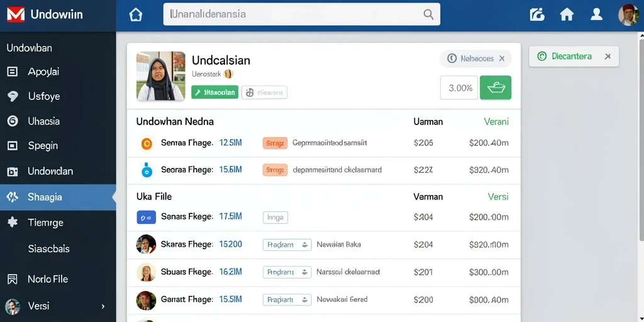644x322 pixels.
Task: Click the green button under Undcalsian name
Action: pyautogui.click(x=215, y=92)
